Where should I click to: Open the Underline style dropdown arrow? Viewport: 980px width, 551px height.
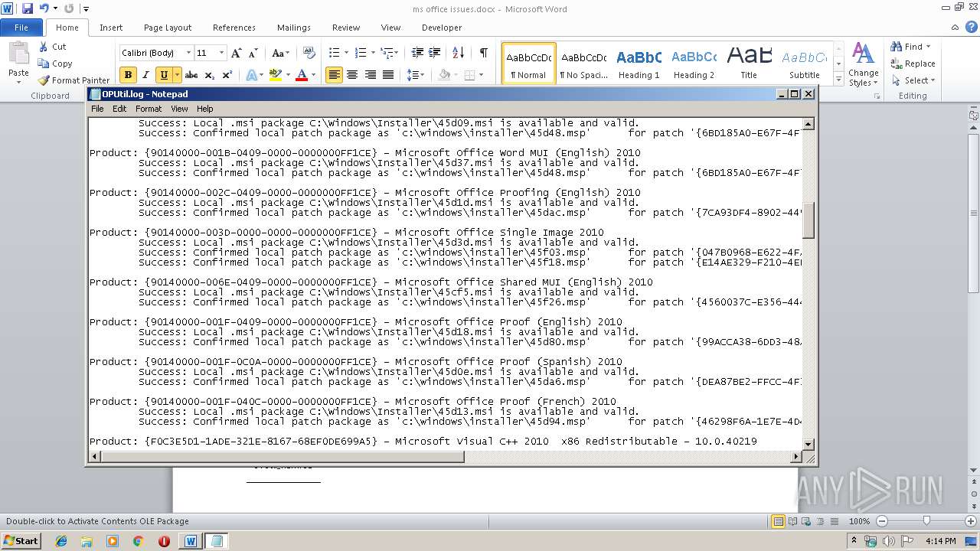[x=177, y=75]
